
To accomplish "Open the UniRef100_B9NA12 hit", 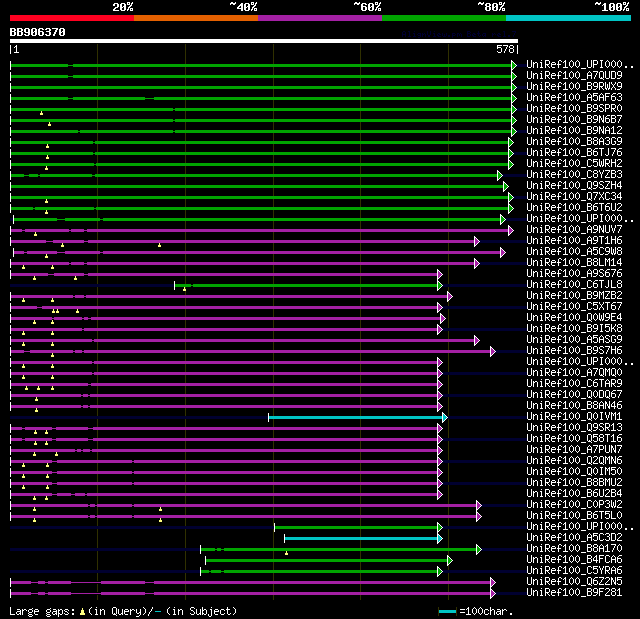I will tap(574, 131).
